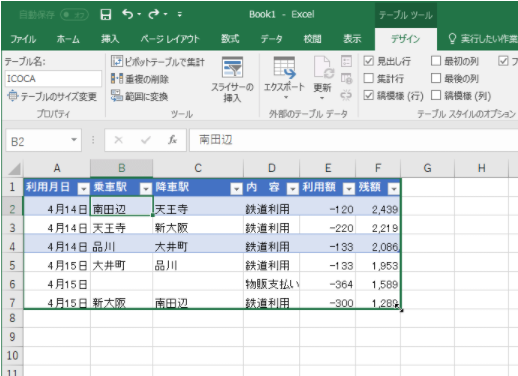Select column G header
Image resolution: width=518 pixels, height=376 pixels.
(x=427, y=168)
